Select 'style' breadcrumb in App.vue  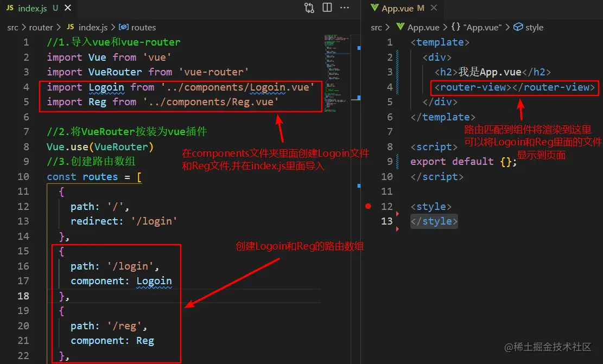point(534,27)
